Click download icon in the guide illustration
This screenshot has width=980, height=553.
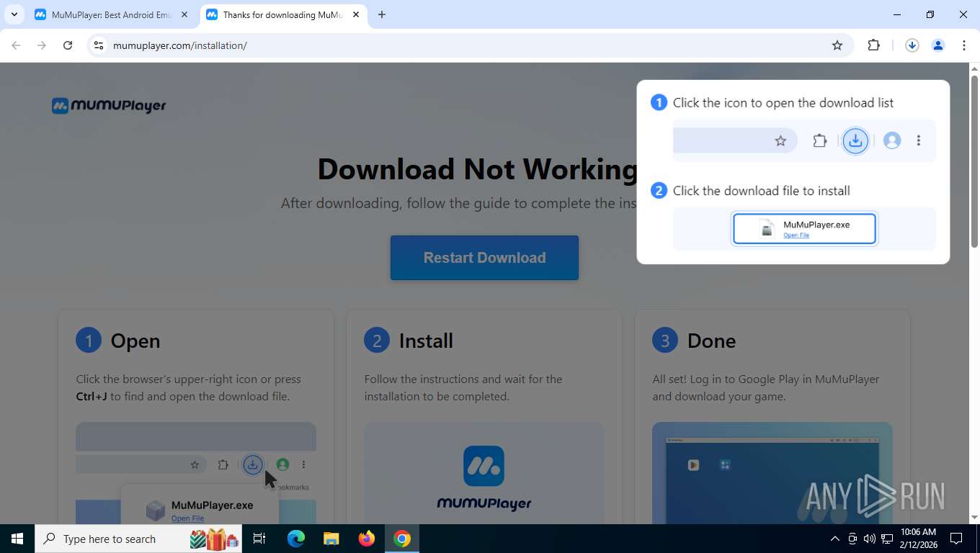pyautogui.click(x=855, y=140)
